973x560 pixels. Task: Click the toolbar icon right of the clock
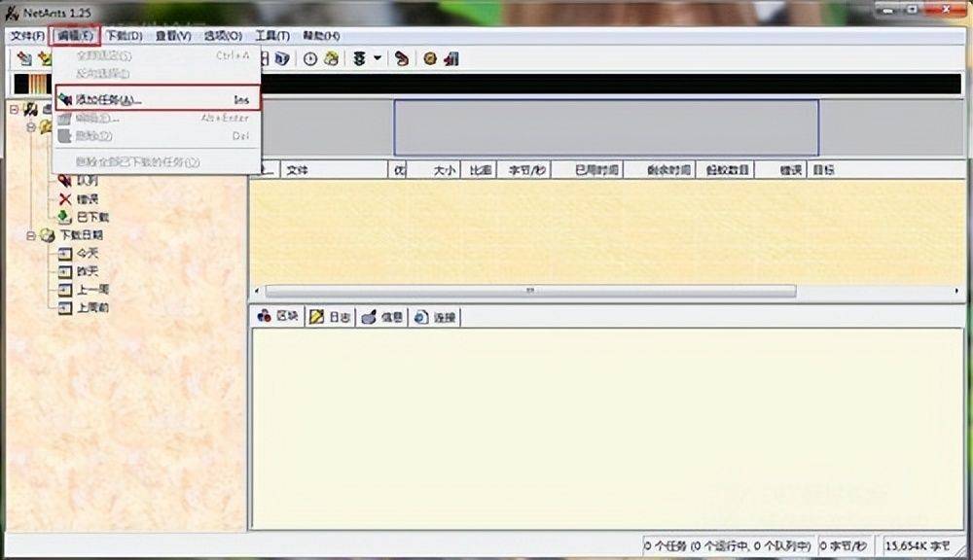332,59
